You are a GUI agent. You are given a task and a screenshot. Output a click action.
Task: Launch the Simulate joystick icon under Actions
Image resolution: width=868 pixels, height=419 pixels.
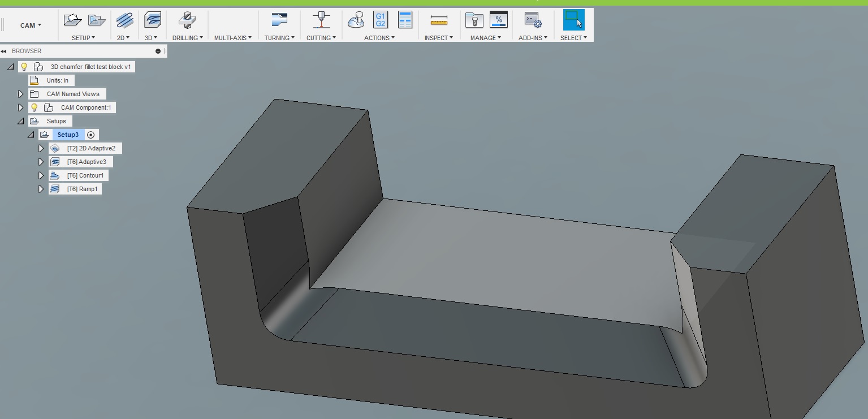357,20
